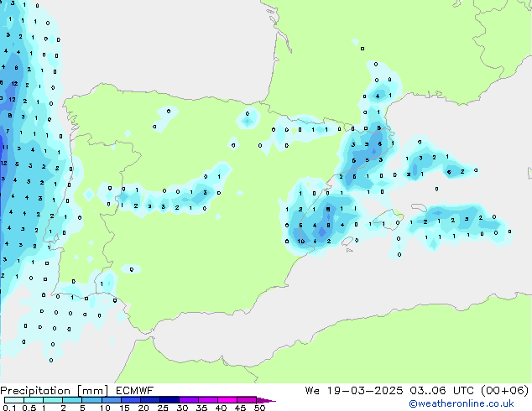
Task: Click the '10' rainfall value on the map
Action: coord(301,241)
